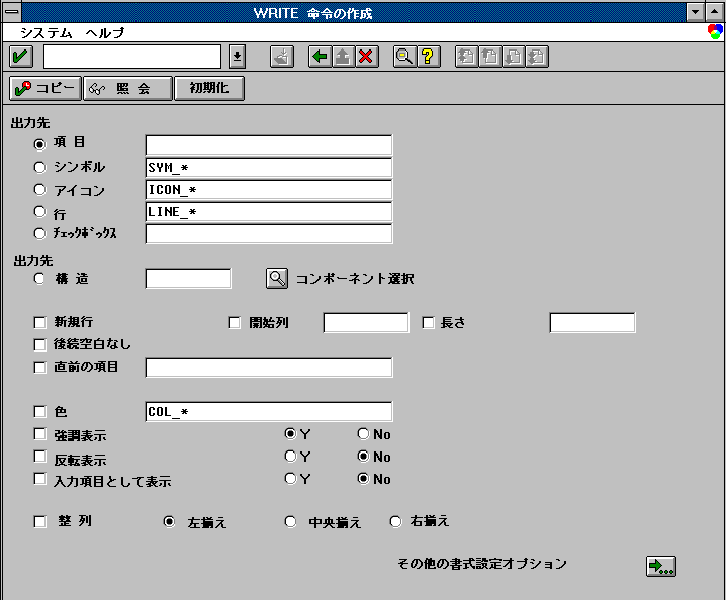Image resolution: width=726 pixels, height=602 pixels.
Task: Click the window maximize up-arrow button
Action: 714,12
